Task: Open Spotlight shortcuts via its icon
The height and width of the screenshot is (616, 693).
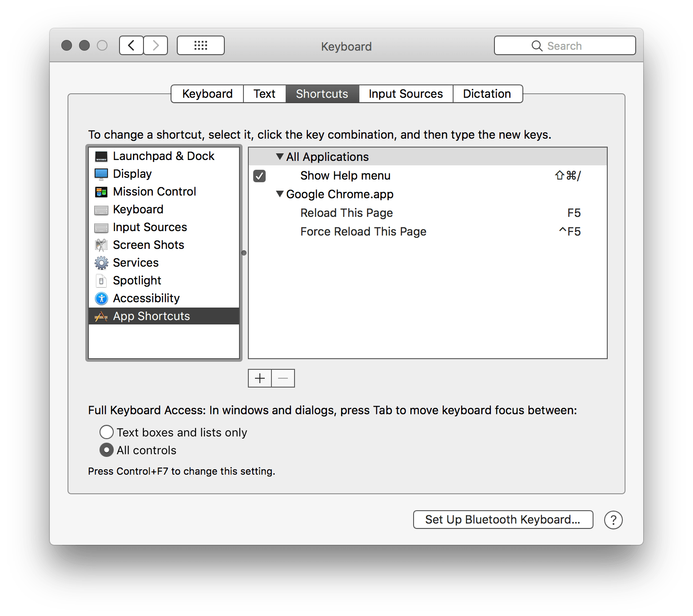Action: pos(101,280)
